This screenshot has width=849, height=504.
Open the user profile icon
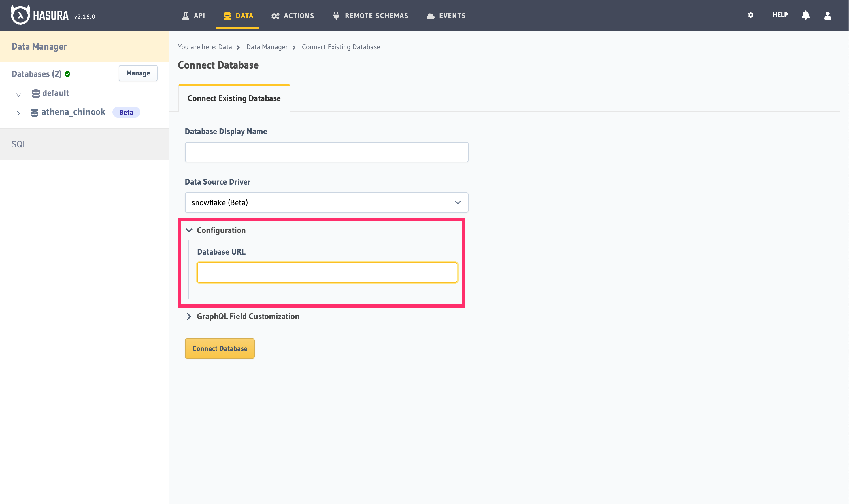[828, 15]
